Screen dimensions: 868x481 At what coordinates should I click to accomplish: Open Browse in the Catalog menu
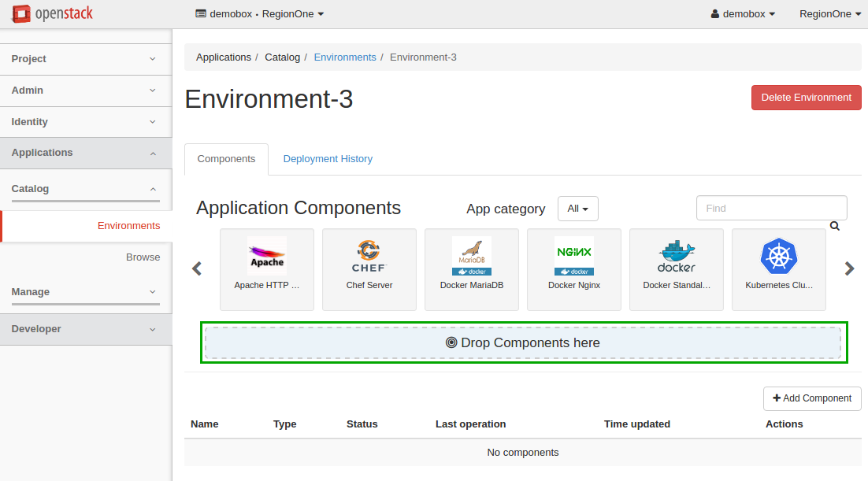coord(143,257)
